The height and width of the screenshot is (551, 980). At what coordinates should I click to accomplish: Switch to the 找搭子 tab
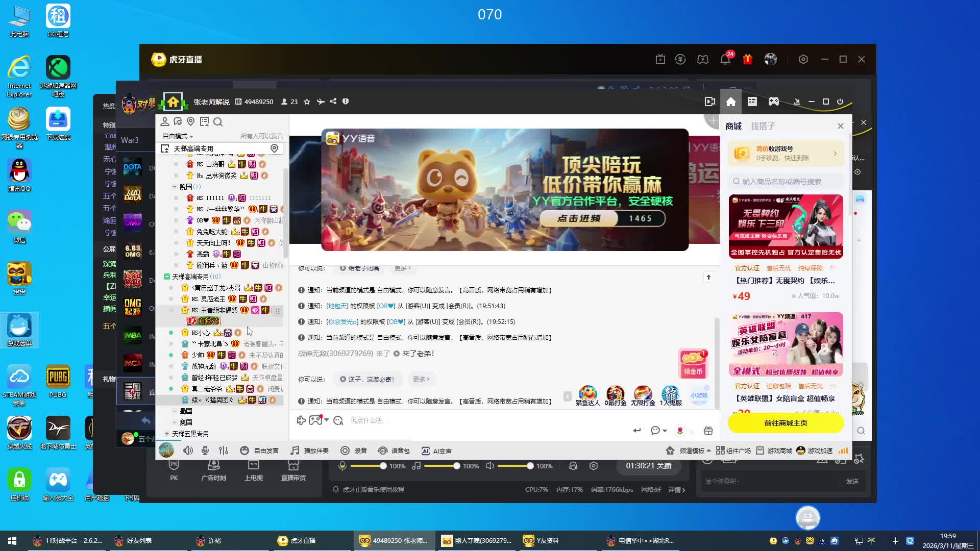click(763, 126)
